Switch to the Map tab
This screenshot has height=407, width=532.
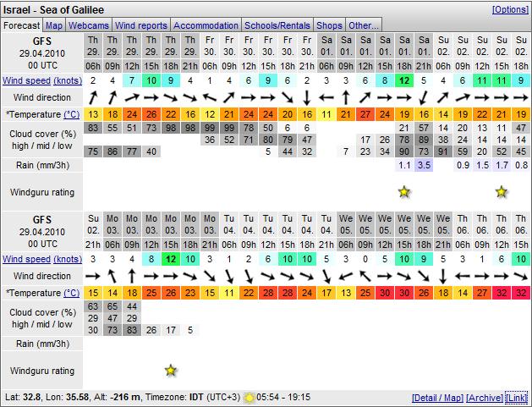click(x=54, y=25)
